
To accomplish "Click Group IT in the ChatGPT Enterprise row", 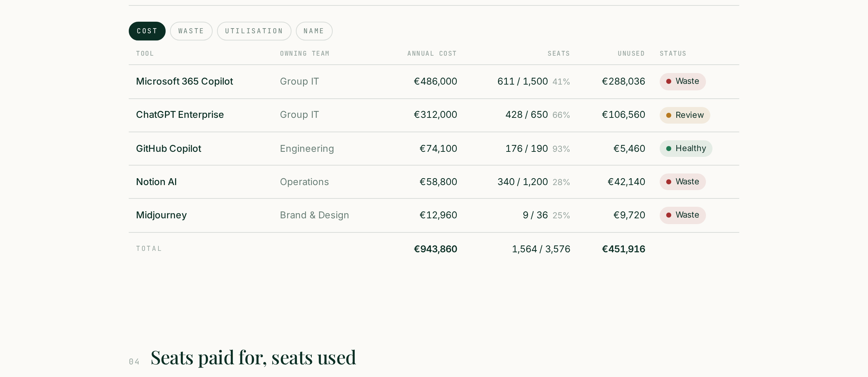I will click(x=299, y=115).
